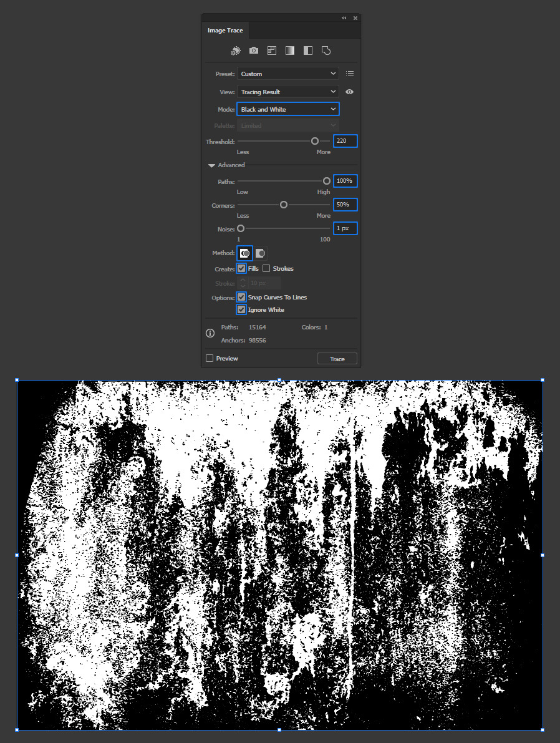Click the Noise slider handle
The image size is (560, 743).
click(241, 228)
